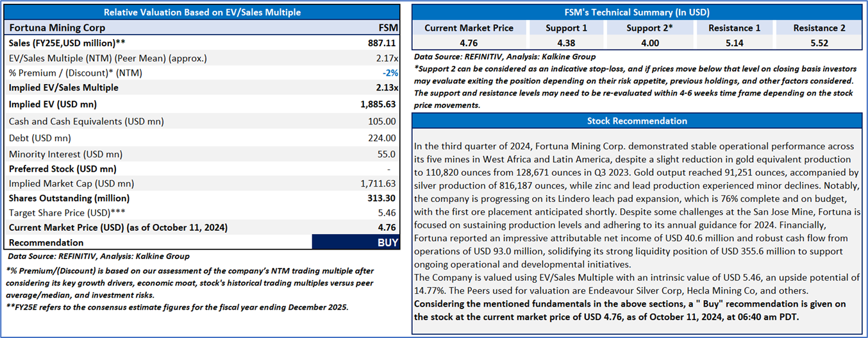The image size is (868, 338).
Task: Select the implied EV value 1,885.63
Action: click(378, 105)
